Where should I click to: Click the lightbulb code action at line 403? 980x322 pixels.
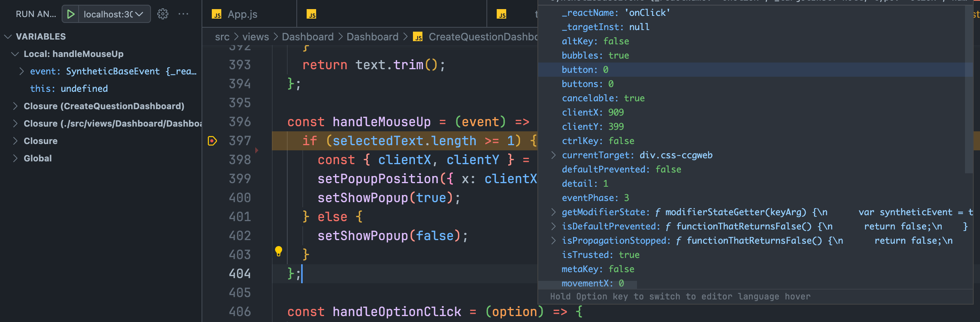pos(279,251)
